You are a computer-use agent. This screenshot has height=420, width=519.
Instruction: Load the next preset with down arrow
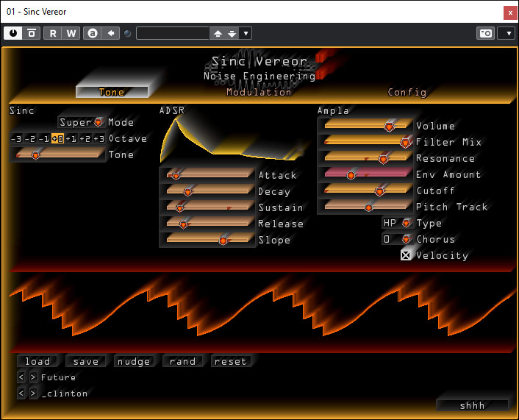click(x=232, y=33)
